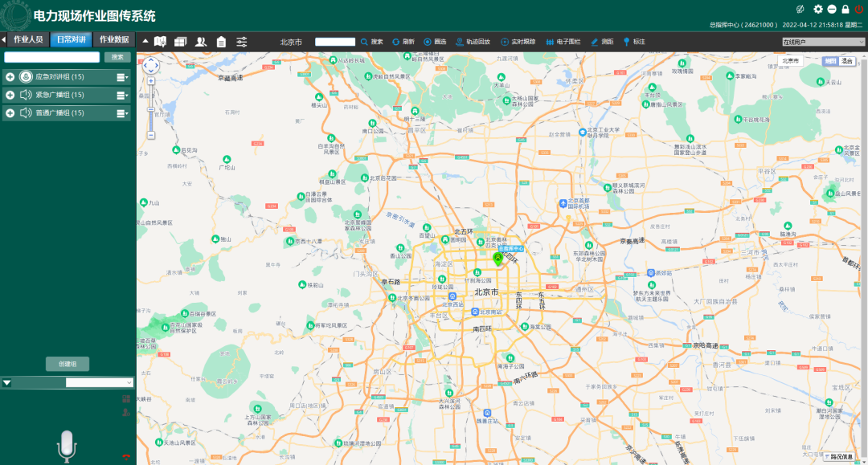Viewport: 868px width, 465px height.
Task: Select the 测距 distance measuring tool
Action: 602,42
